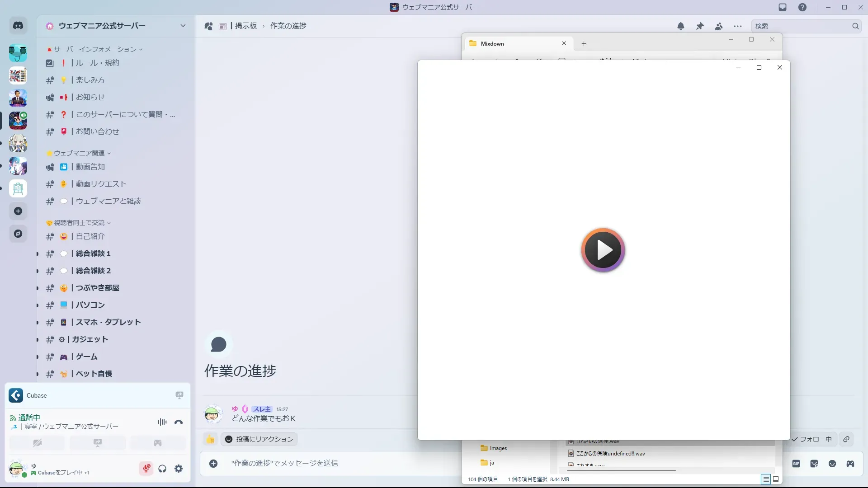Click add a server plus icon
This screenshot has width=868, height=488.
pos(18,211)
